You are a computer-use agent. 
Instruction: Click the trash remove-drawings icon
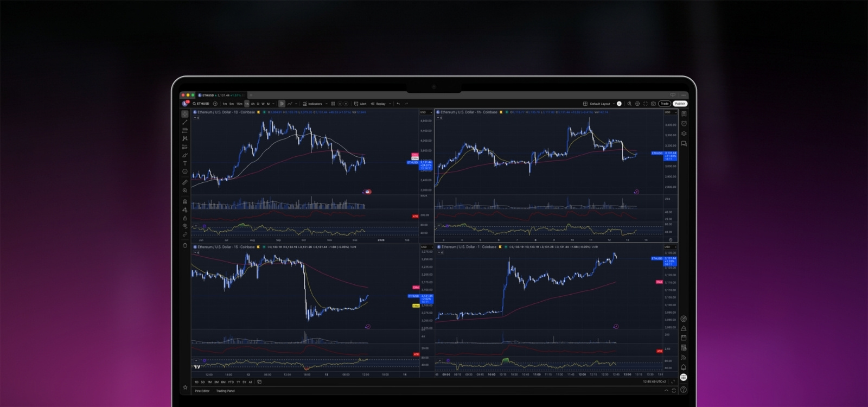184,245
